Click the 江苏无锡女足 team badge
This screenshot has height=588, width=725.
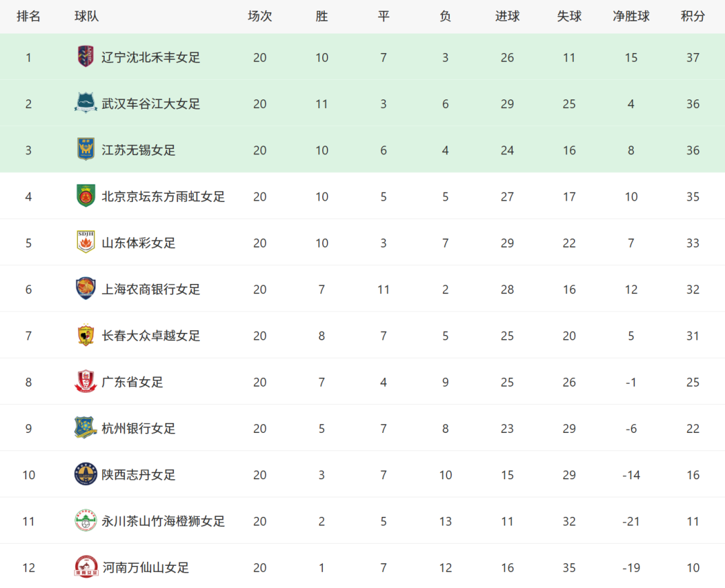(85, 150)
